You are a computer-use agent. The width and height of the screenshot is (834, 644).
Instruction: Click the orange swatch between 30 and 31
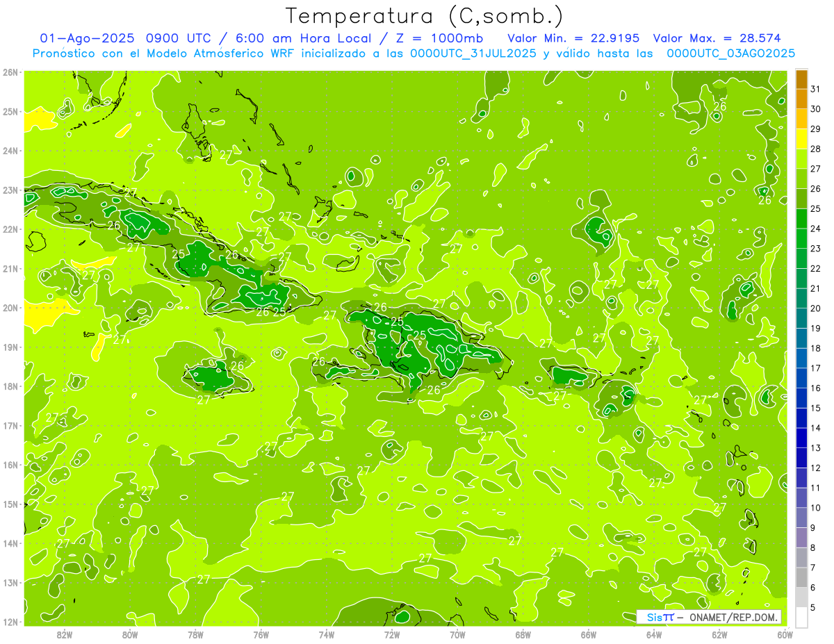point(801,99)
